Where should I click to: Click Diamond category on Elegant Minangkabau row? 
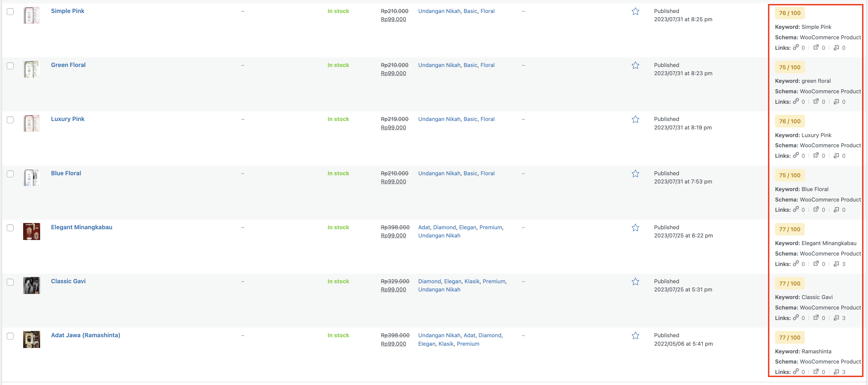pyautogui.click(x=444, y=227)
